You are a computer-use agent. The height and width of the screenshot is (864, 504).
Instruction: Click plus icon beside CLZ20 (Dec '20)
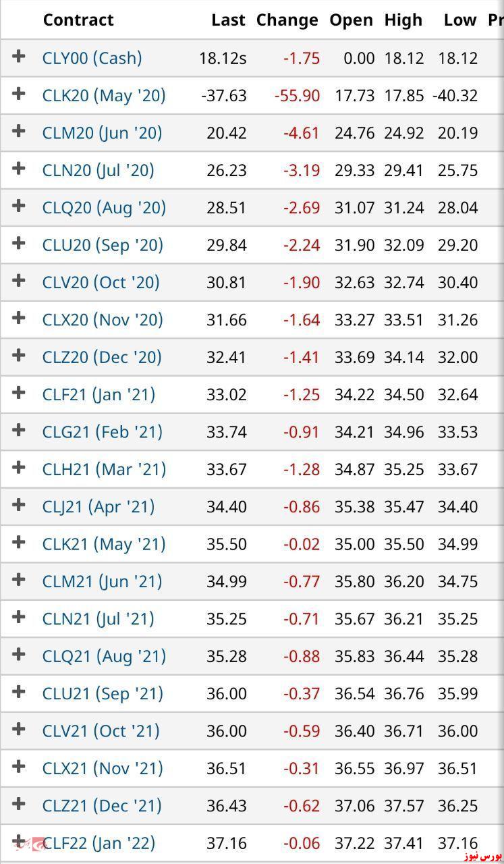(19, 356)
